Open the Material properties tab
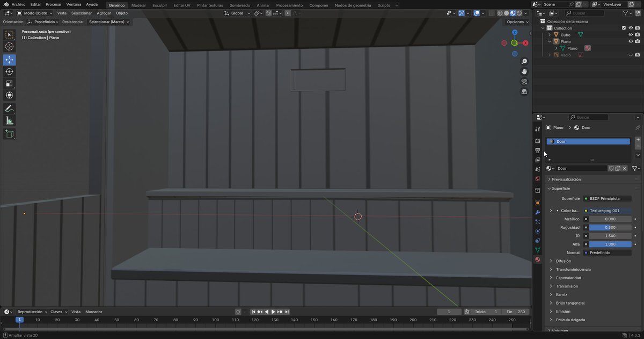The height and width of the screenshot is (339, 644). point(537,259)
